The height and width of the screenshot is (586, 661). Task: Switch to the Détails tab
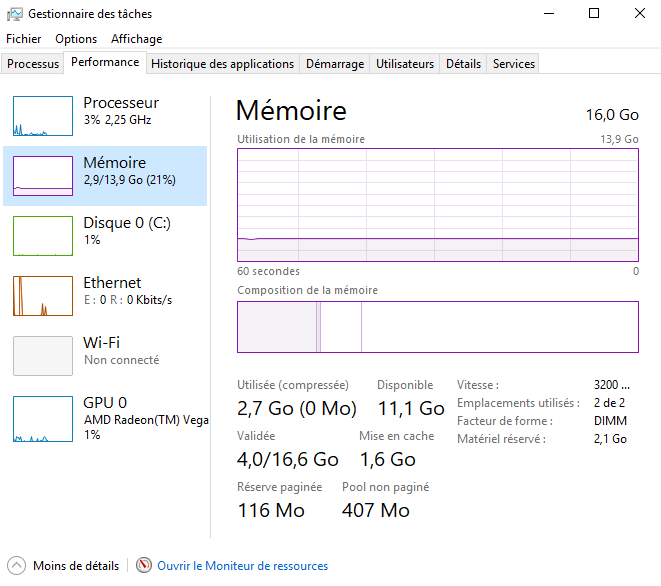pyautogui.click(x=463, y=64)
